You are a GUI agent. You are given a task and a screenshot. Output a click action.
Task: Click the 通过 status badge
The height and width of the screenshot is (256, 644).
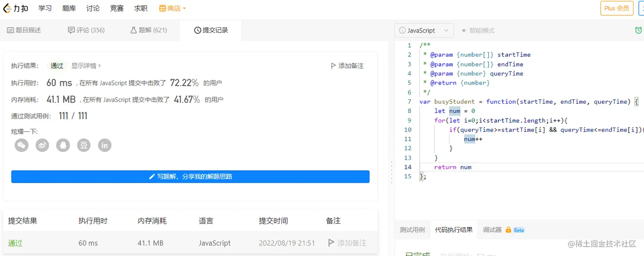[x=57, y=66]
